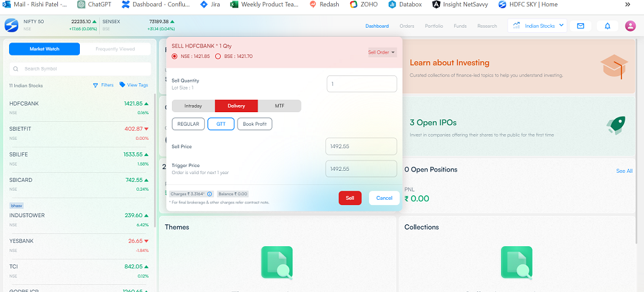Go to the Research tab

point(487,26)
